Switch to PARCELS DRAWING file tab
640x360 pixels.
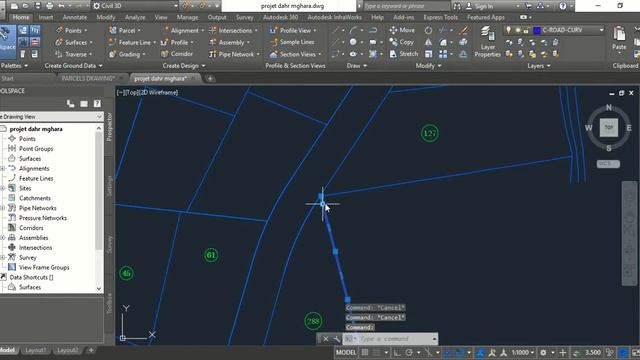tap(88, 78)
